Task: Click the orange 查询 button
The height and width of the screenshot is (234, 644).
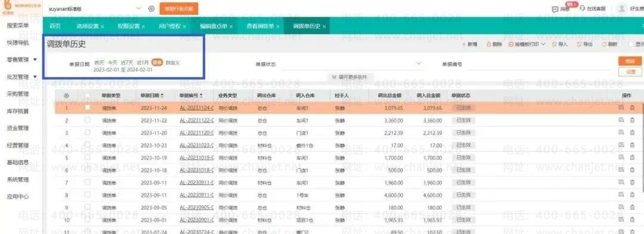Action: (x=630, y=61)
